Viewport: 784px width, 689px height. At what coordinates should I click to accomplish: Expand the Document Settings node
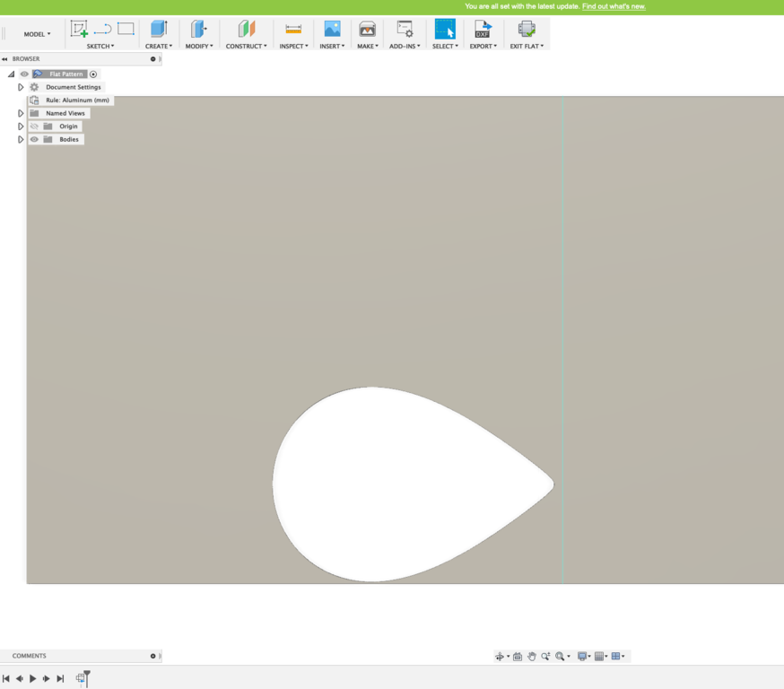coord(21,87)
